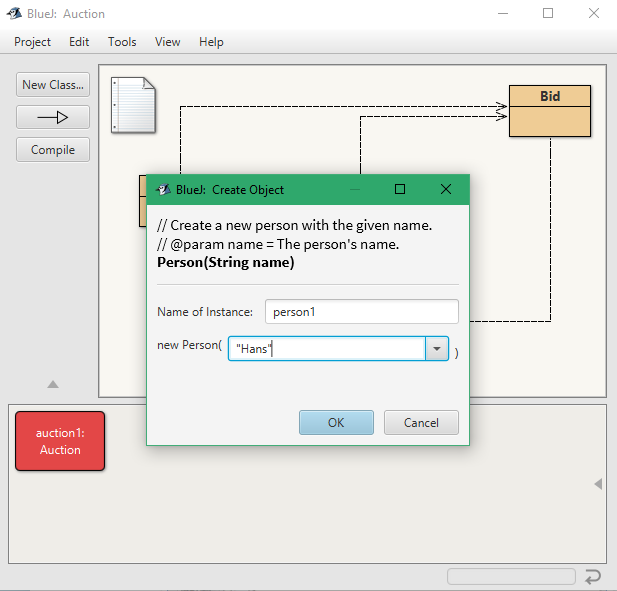
Task: Toggle the side pane arrow on object bench
Action: (x=598, y=484)
